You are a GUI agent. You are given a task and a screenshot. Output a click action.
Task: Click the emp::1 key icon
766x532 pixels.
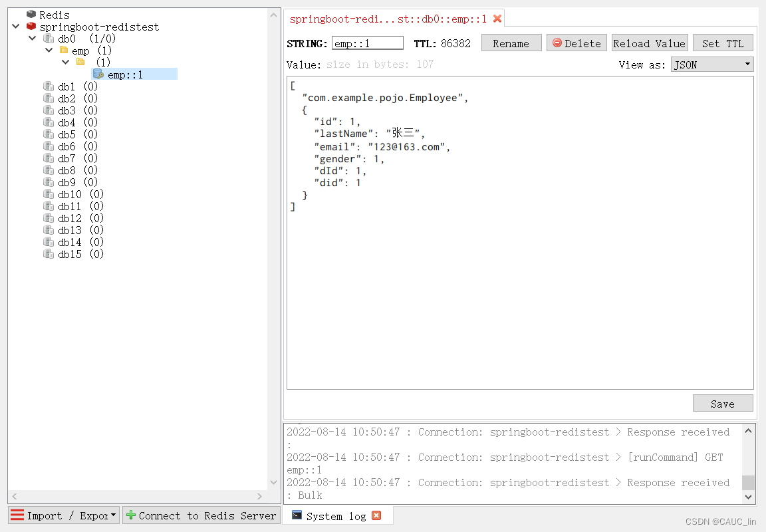point(98,74)
